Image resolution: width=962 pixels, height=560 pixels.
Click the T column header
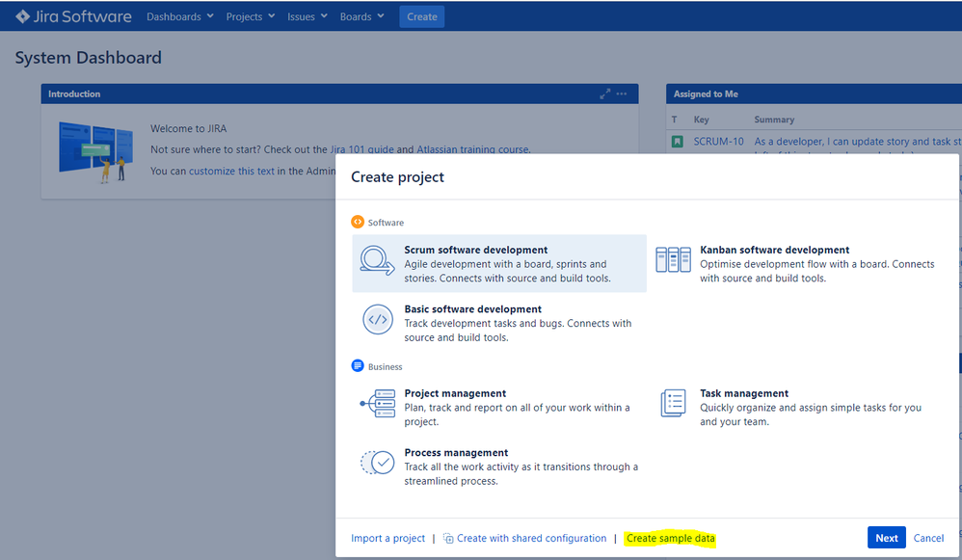click(674, 120)
